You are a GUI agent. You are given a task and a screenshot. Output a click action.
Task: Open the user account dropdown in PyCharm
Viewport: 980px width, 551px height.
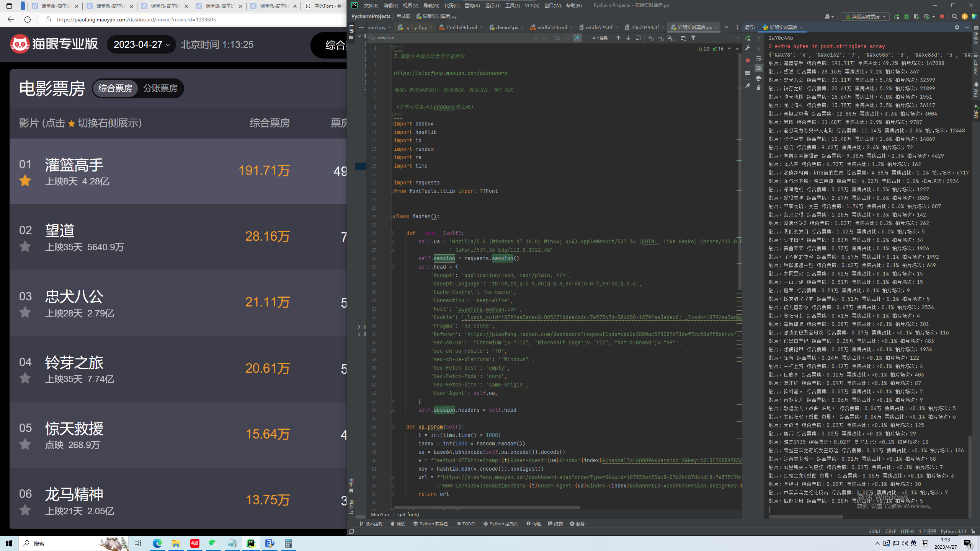[829, 16]
